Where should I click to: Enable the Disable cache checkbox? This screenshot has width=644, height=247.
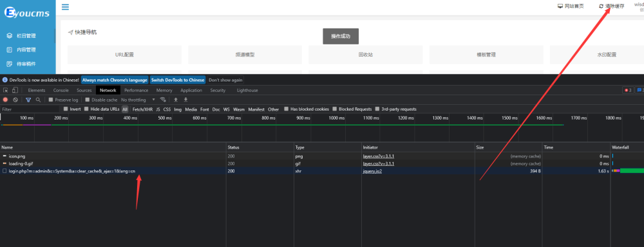(88, 100)
